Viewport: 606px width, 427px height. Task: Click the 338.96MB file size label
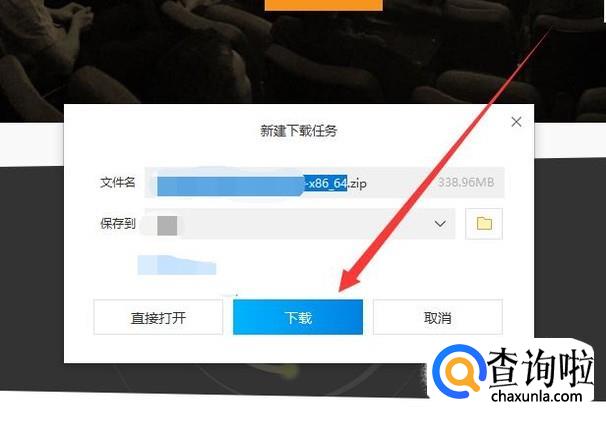466,182
